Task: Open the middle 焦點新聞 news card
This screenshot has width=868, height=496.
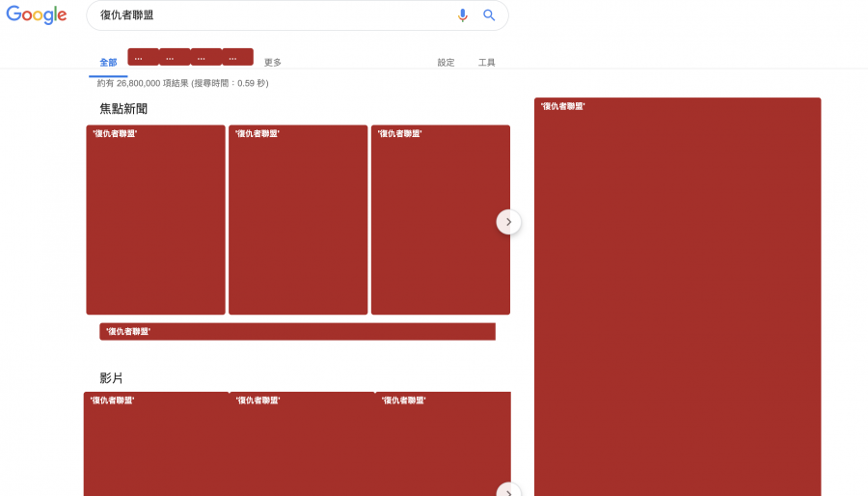Action: 298,220
